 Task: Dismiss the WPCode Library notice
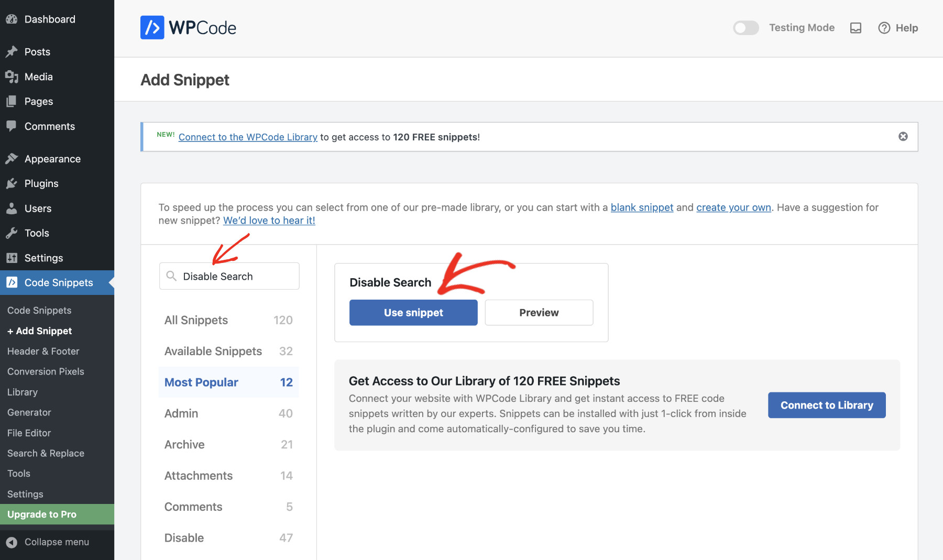903,136
